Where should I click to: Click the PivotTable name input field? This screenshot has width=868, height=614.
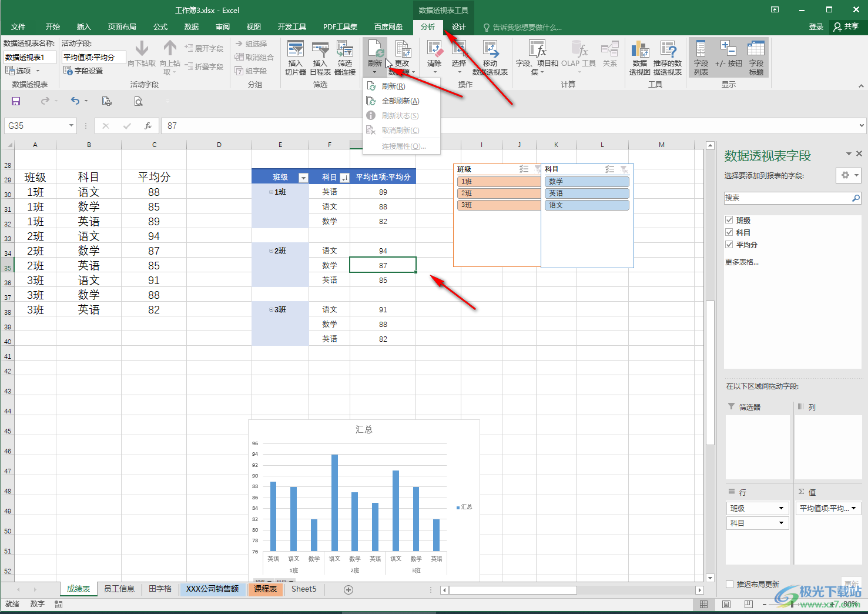coord(30,57)
